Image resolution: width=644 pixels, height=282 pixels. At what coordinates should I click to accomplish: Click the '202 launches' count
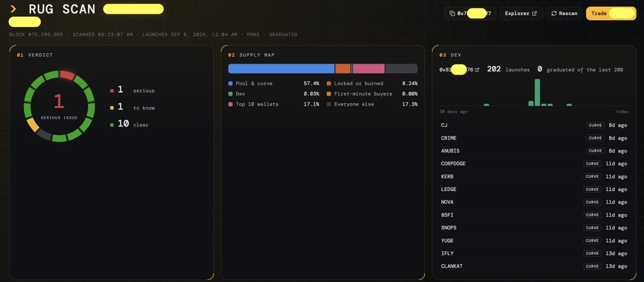point(508,70)
